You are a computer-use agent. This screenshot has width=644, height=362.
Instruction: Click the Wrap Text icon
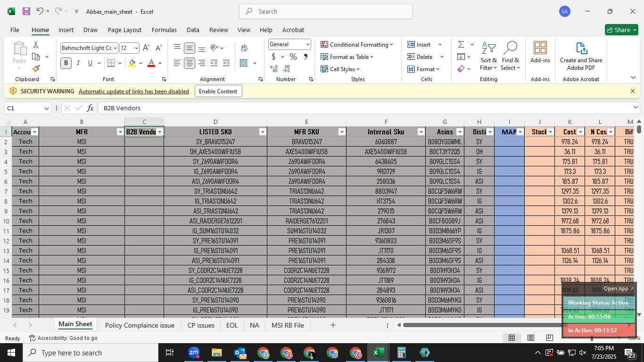click(244, 48)
